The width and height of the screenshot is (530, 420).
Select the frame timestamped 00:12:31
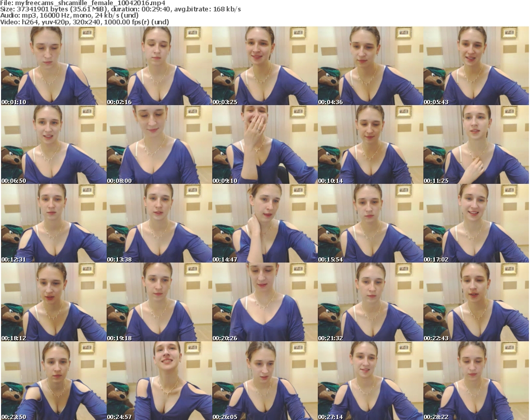tap(53, 223)
